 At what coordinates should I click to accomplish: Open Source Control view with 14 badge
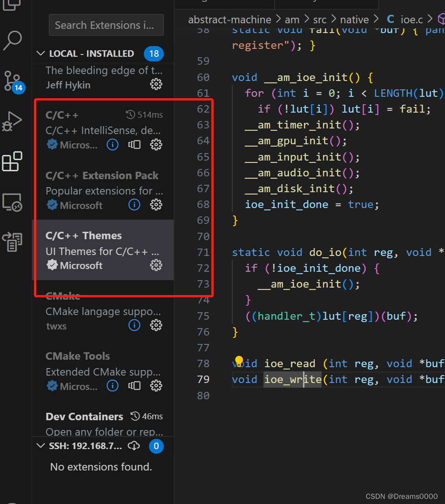[x=13, y=82]
